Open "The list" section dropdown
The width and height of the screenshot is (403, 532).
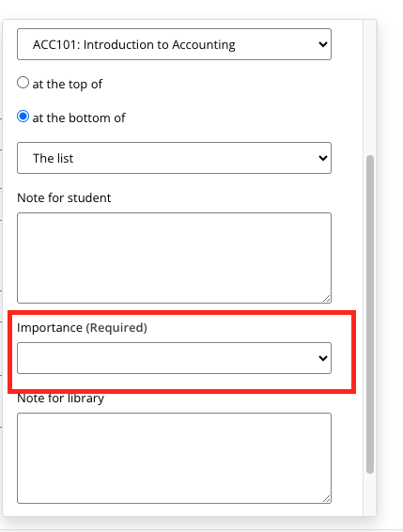click(x=174, y=158)
